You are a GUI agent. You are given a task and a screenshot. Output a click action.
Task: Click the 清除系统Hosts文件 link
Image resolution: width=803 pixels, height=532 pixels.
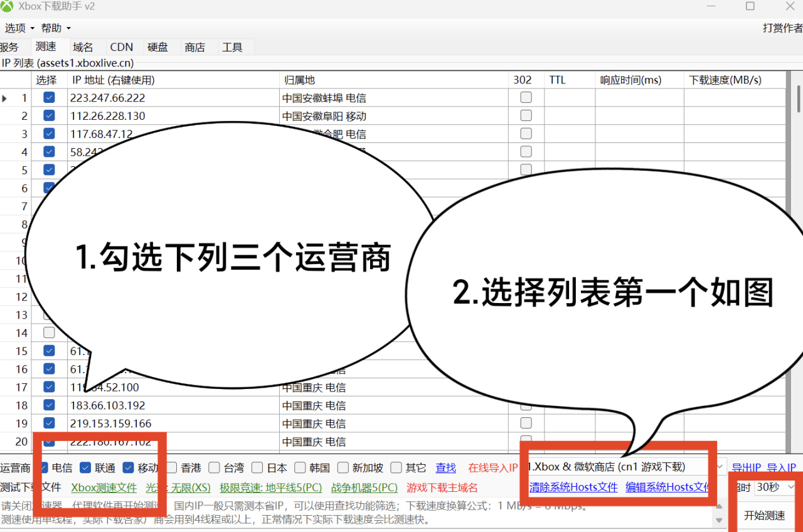(573, 487)
